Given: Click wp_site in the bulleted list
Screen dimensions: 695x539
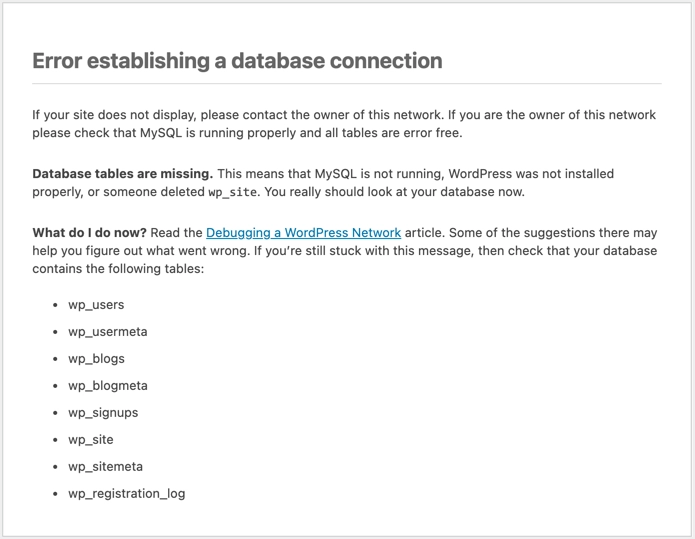Looking at the screenshot, I should click(91, 440).
